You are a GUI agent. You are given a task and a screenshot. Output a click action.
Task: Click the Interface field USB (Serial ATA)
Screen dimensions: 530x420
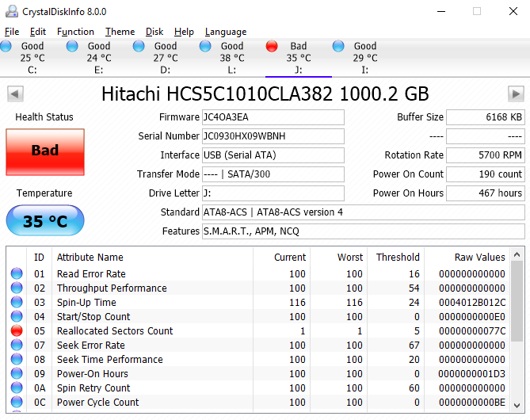(273, 155)
